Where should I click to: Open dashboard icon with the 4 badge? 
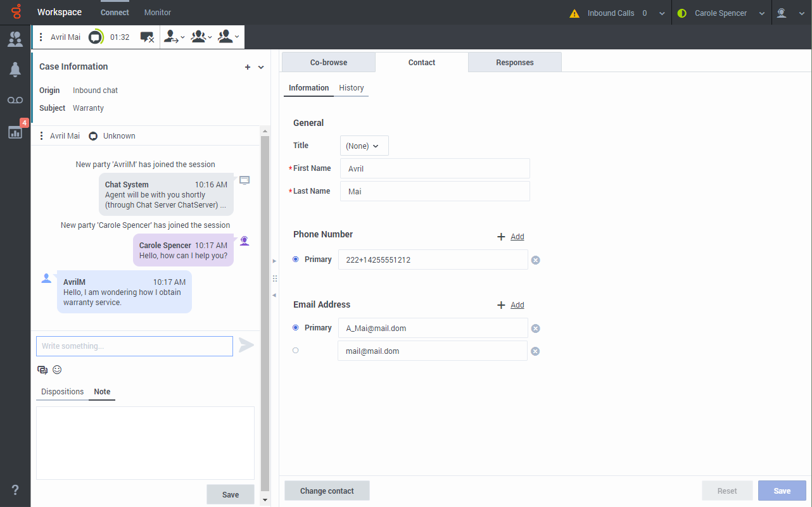point(15,132)
